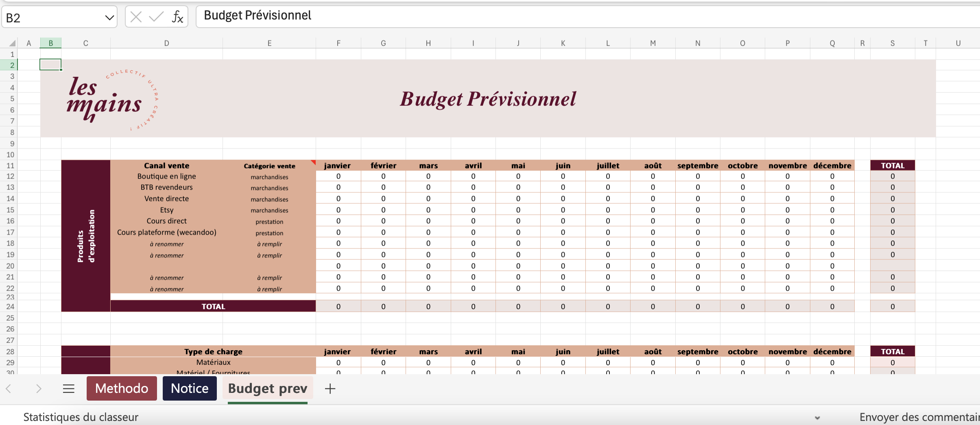Select the Budget prev sheet tab
980x425 pixels.
267,388
